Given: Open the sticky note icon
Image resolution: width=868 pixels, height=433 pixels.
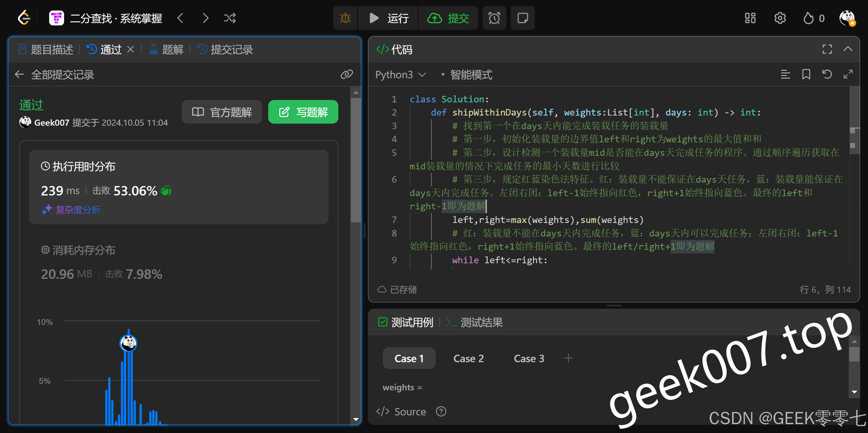Looking at the screenshot, I should pos(522,18).
